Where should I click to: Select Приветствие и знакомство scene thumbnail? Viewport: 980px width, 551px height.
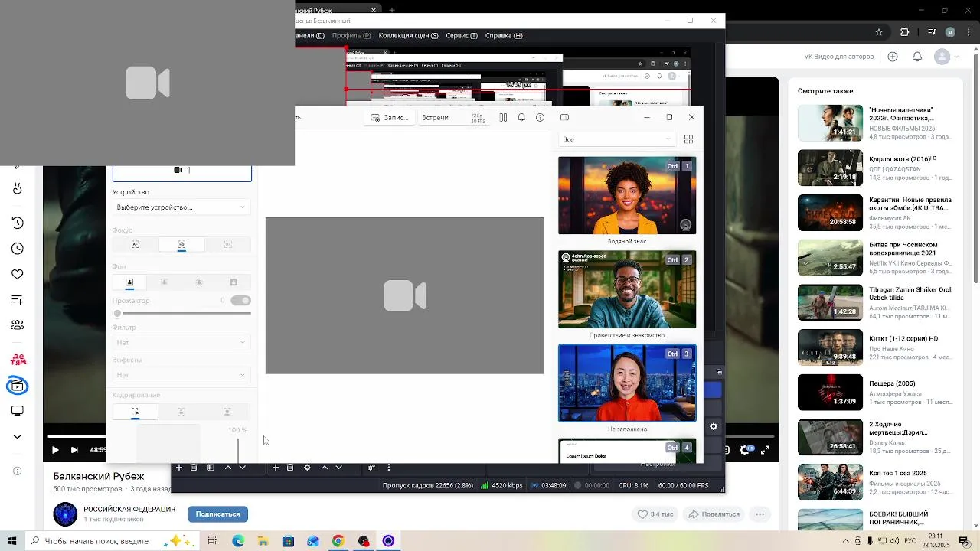point(627,289)
